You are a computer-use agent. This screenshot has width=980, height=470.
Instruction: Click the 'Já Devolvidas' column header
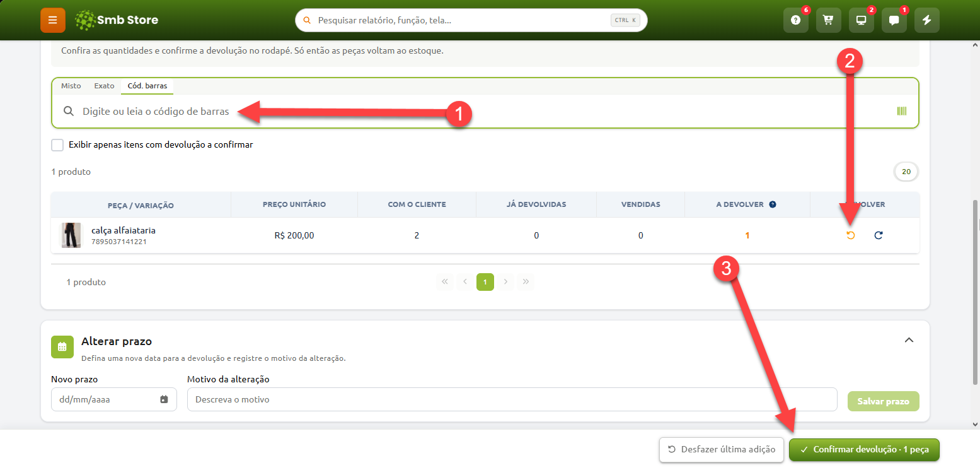[x=536, y=204]
